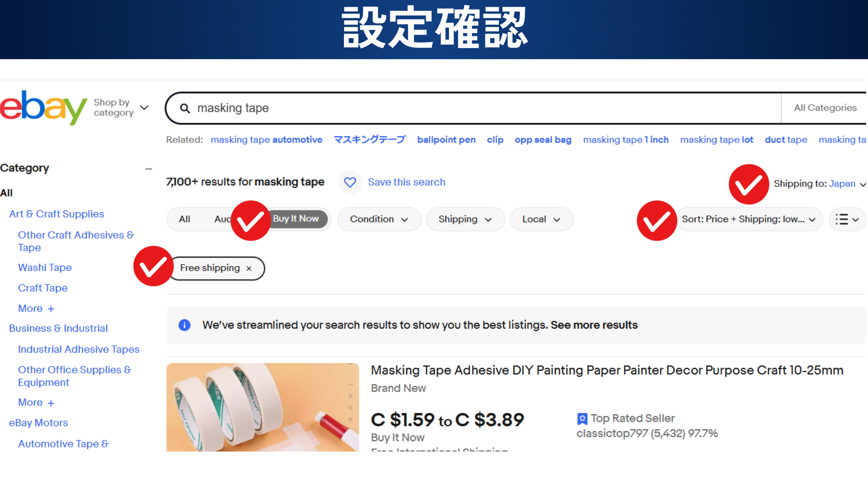Open the All Categories selector
Viewport: 868px width, 477px height.
(x=825, y=108)
